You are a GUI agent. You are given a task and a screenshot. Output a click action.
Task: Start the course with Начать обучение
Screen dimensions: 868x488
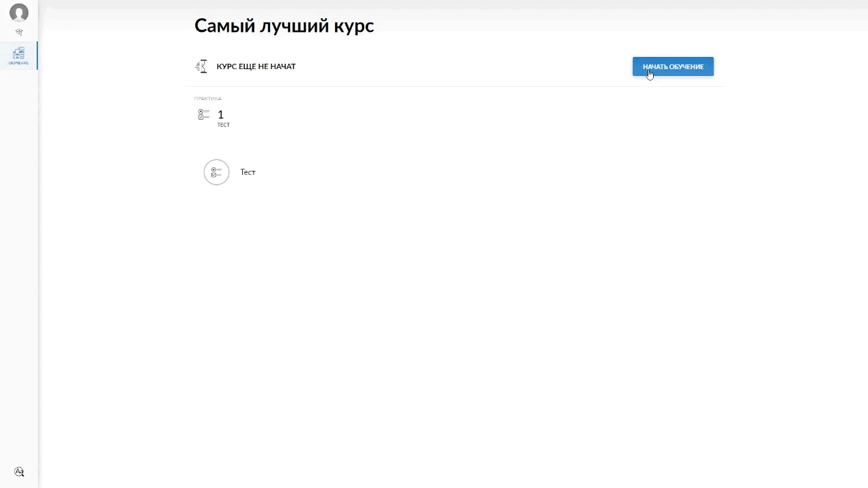point(673,66)
